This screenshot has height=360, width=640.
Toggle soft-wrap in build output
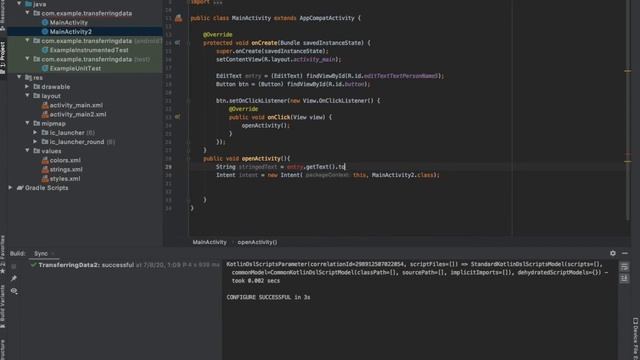point(624,267)
